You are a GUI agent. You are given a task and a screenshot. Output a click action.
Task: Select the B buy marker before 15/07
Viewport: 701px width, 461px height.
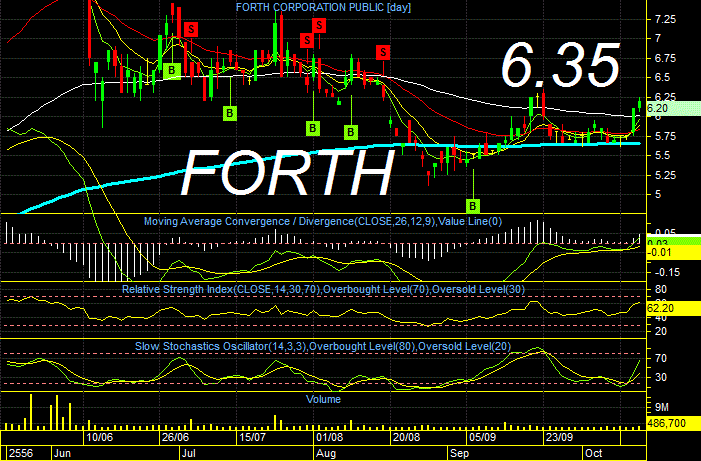230,113
